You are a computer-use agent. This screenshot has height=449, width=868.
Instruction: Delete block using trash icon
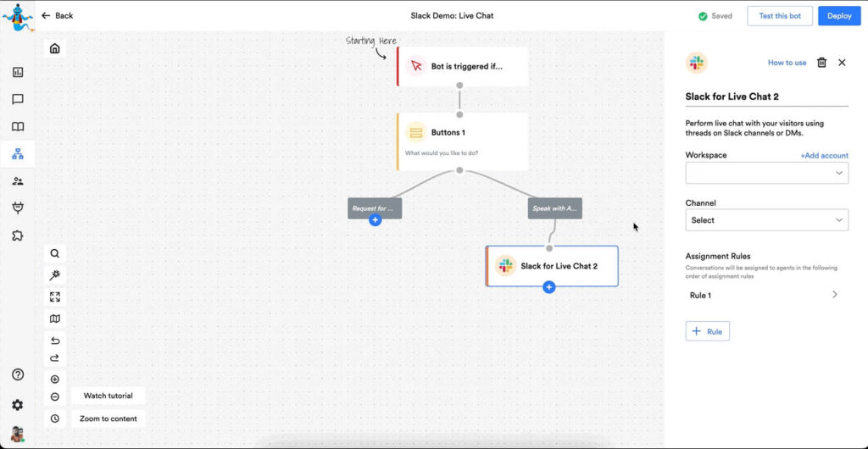pos(821,63)
